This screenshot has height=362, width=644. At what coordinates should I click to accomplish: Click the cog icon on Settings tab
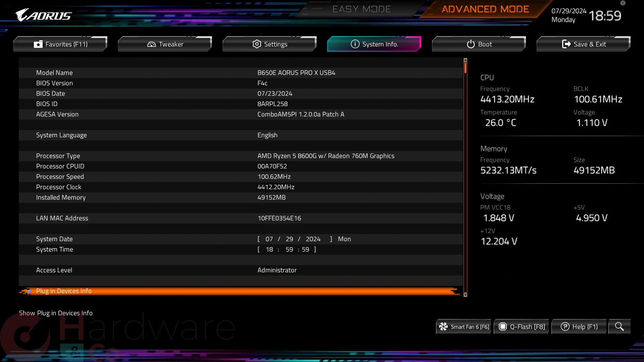click(257, 44)
